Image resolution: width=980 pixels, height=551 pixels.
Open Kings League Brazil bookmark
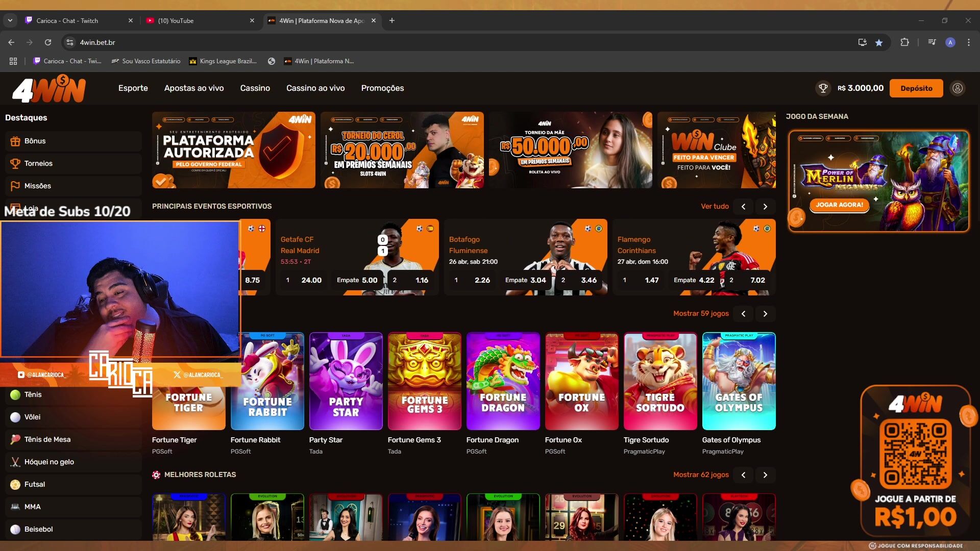coord(223,61)
